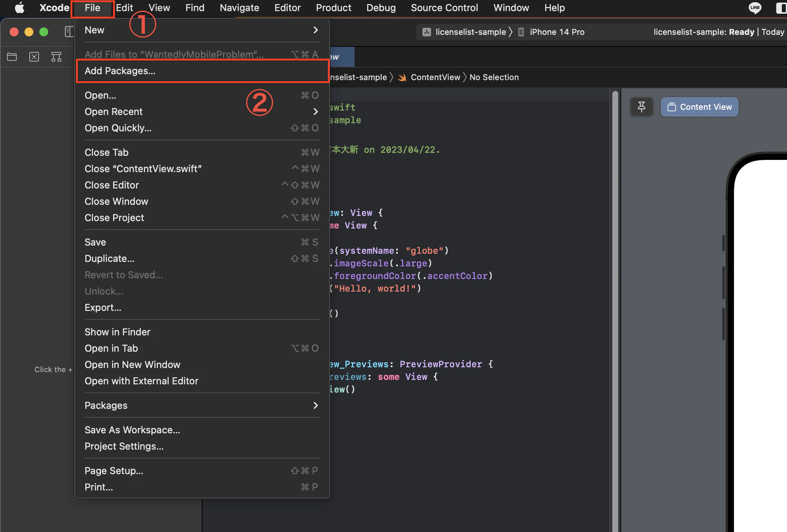787x532 pixels.
Task: Select Close Window menu item
Action: pos(202,201)
